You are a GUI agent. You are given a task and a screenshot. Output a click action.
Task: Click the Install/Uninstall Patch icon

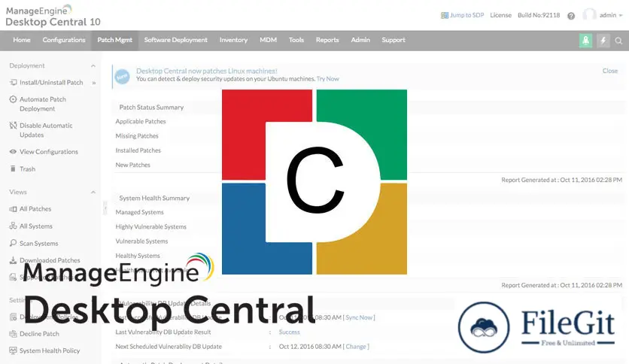pos(13,82)
